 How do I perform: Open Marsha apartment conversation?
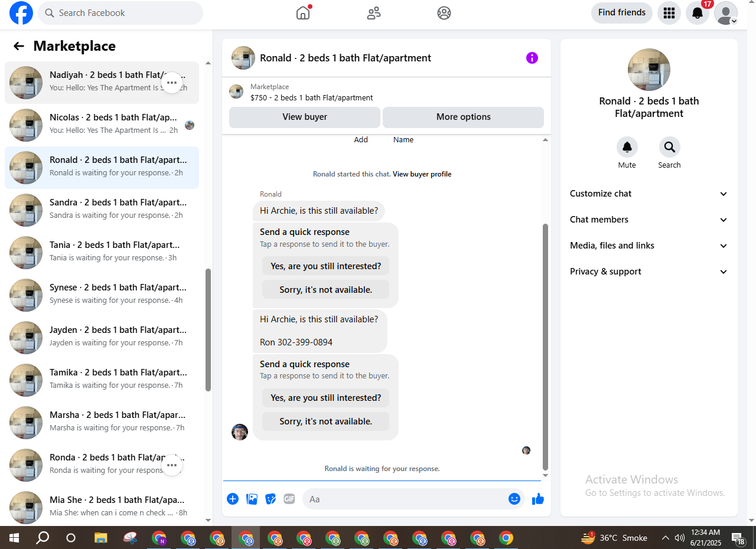click(102, 423)
